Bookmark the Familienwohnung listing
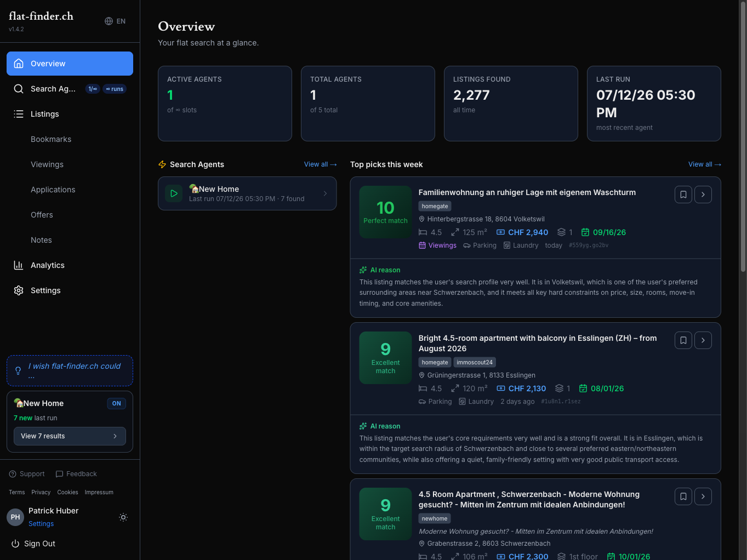The height and width of the screenshot is (560, 747). click(x=683, y=195)
